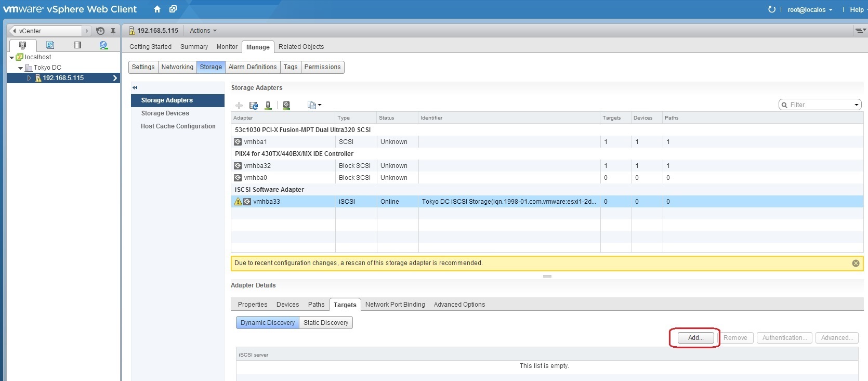The height and width of the screenshot is (381, 868).
Task: Switch to the Tags sub-tab
Action: [x=291, y=67]
